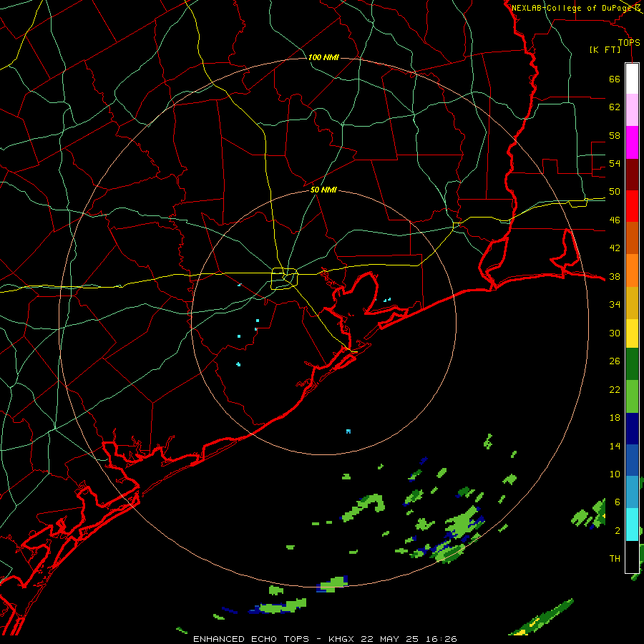
Task: Click the 6 legend value
Action: pos(618,502)
